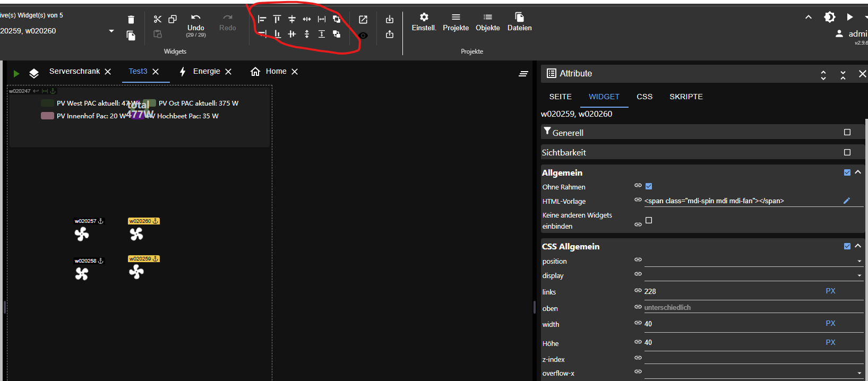Collapse the Allgemein section chevron
The image size is (868, 381).
pyautogui.click(x=858, y=172)
